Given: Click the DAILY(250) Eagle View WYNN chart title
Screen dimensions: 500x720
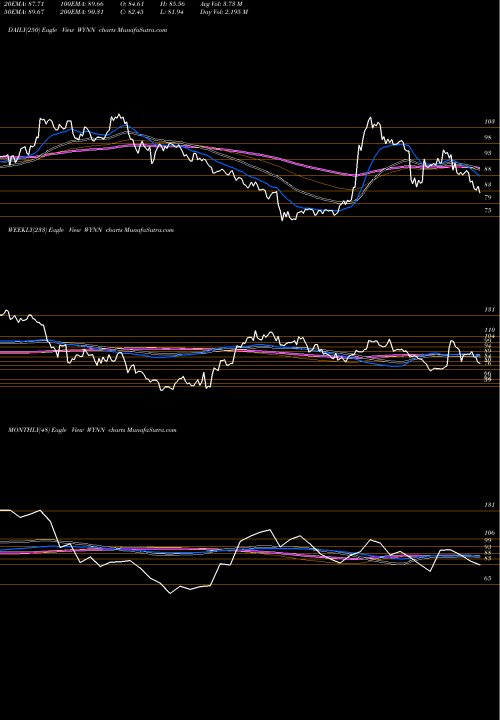Looking at the screenshot, I should [87, 30].
